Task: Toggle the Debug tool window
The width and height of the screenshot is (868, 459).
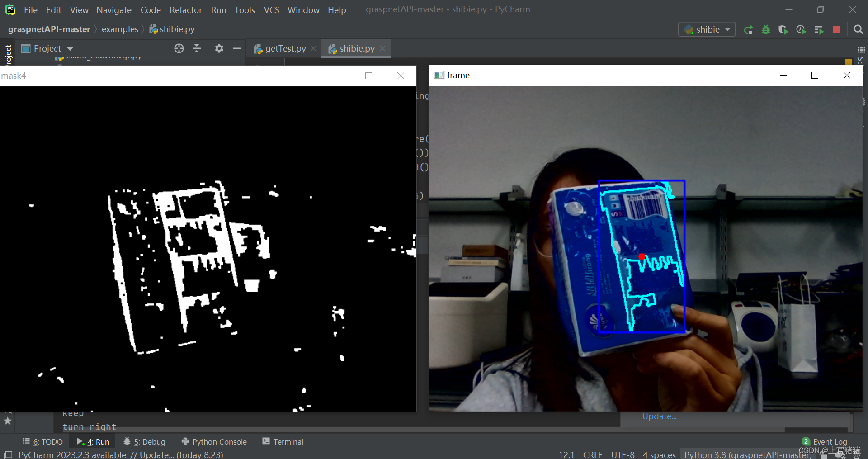Action: point(145,442)
